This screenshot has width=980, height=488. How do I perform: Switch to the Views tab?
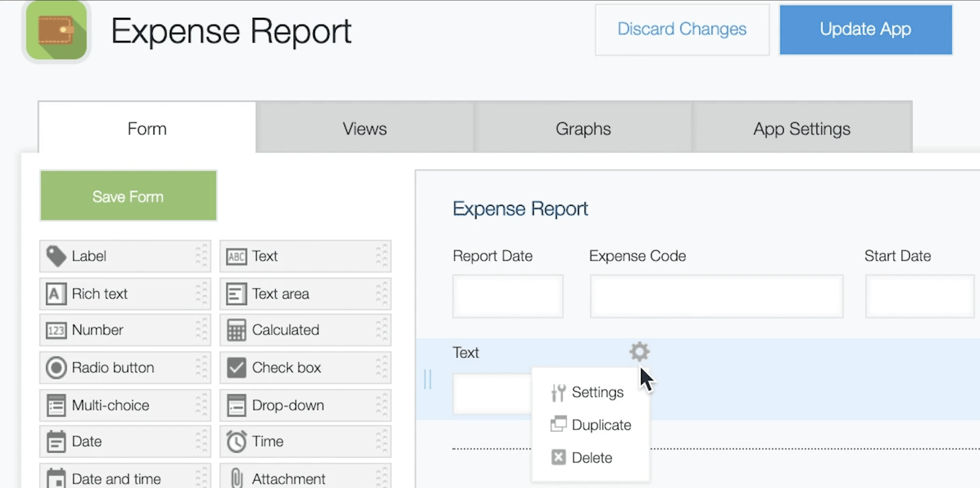(364, 128)
